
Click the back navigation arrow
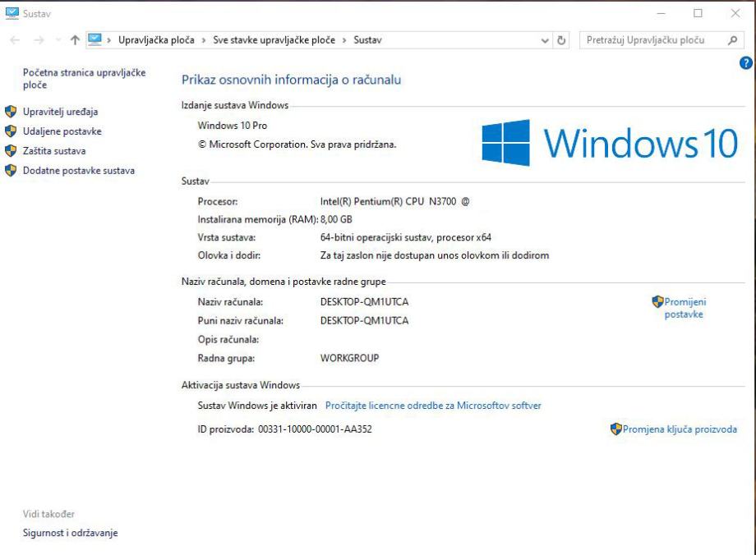coord(15,40)
